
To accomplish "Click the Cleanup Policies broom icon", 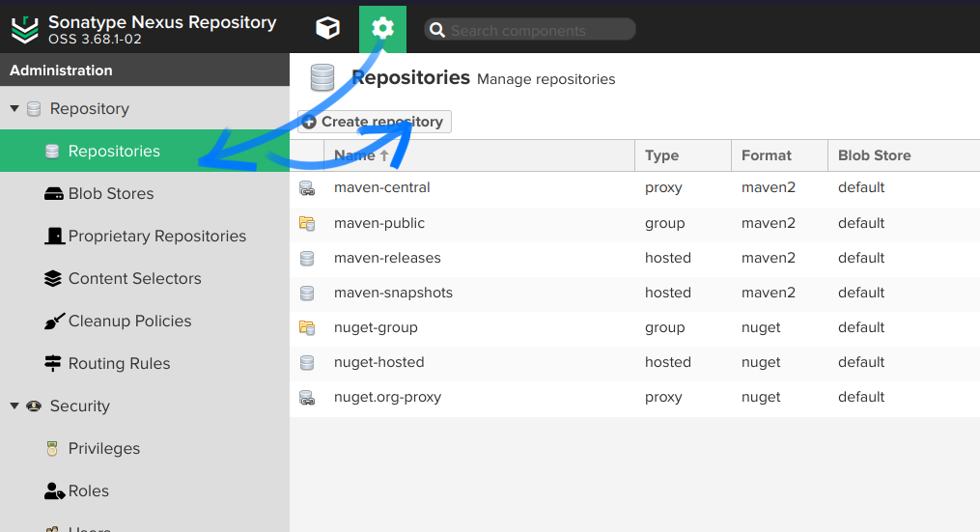I will click(54, 322).
